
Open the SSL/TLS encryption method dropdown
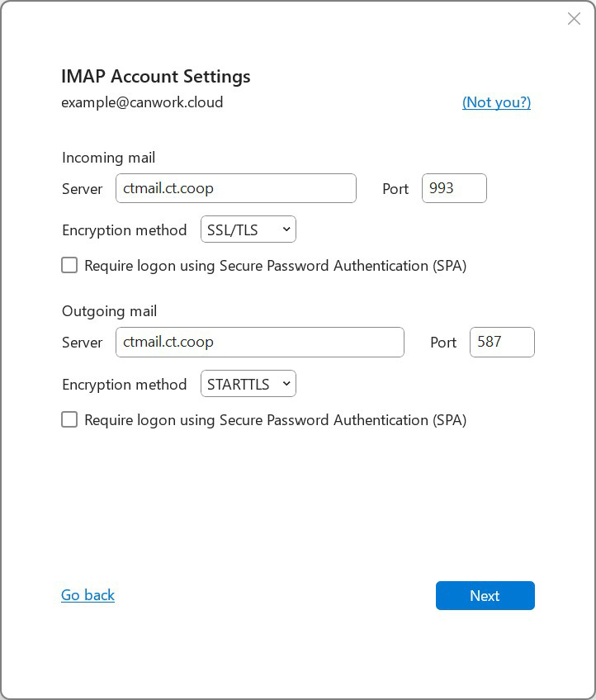[x=248, y=230]
